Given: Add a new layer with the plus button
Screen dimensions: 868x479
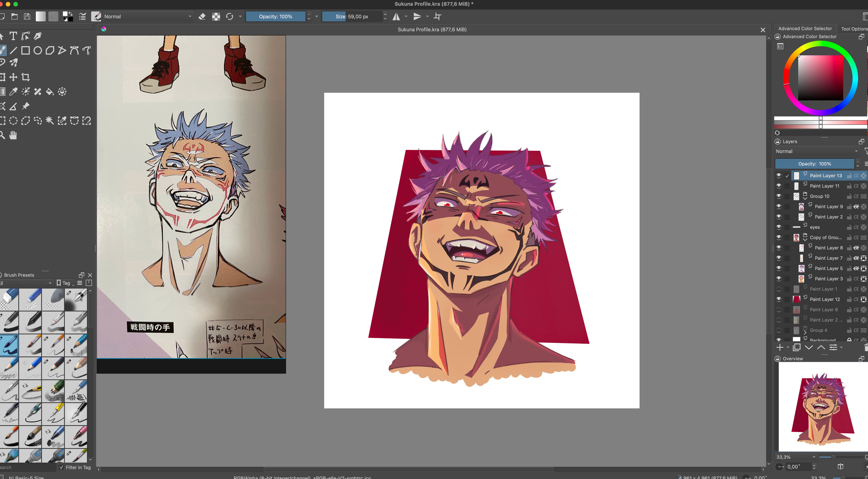Looking at the screenshot, I should 780,348.
